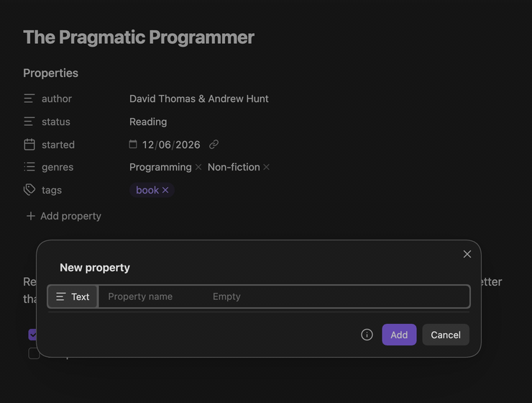Edit the Reading status value
The image size is (532, 403).
pos(148,122)
